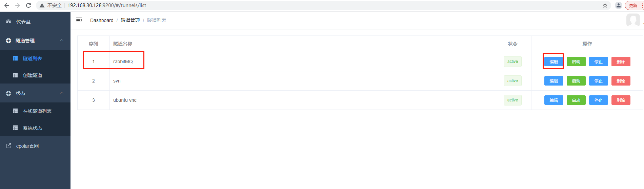
Task: Go to 系统状态 page
Action: (x=33, y=128)
